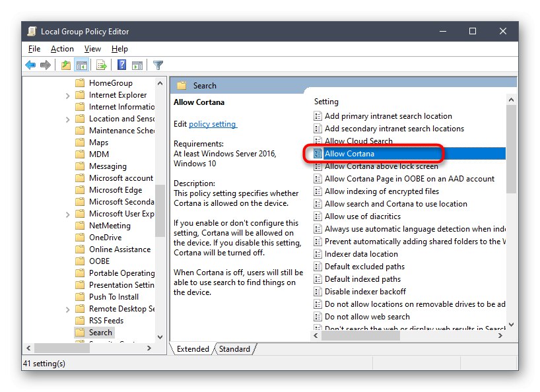Click the policy setting edit link
Viewport: 540px width, 392px height.
pyautogui.click(x=213, y=124)
